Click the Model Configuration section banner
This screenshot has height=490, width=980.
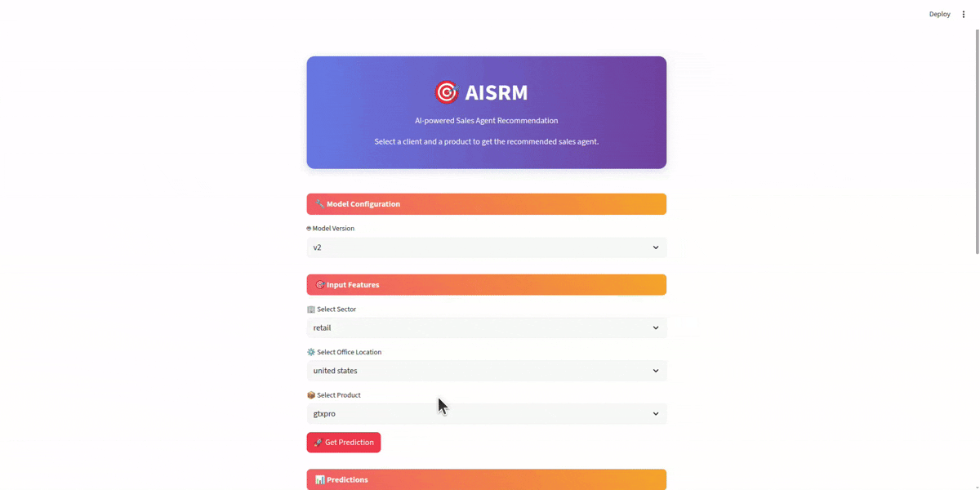pos(486,203)
